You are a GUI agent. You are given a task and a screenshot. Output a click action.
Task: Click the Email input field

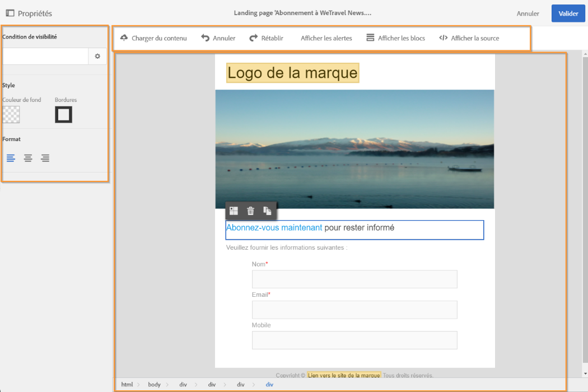pyautogui.click(x=354, y=310)
